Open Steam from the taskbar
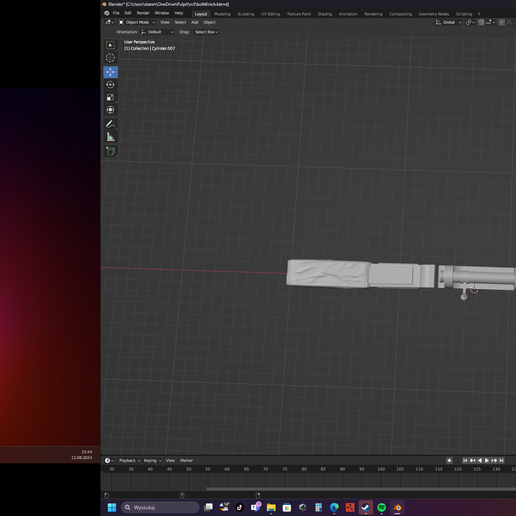This screenshot has height=516, width=516. [x=366, y=508]
